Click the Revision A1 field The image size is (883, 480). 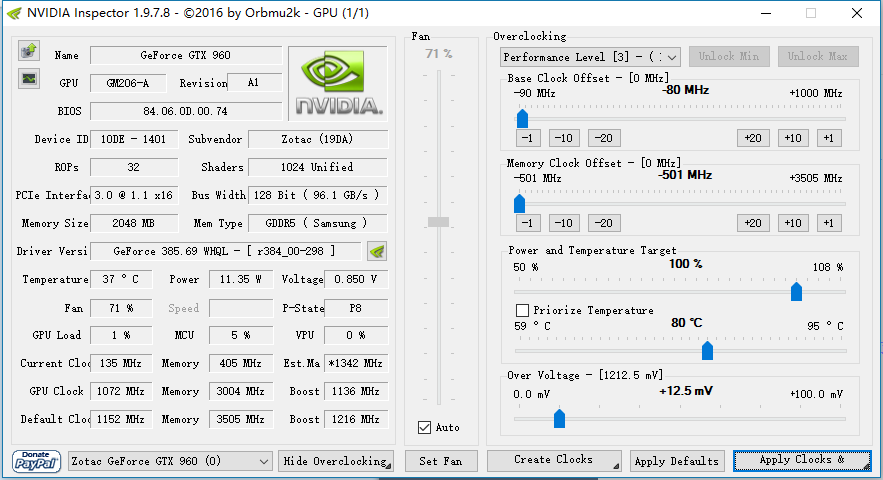point(255,83)
